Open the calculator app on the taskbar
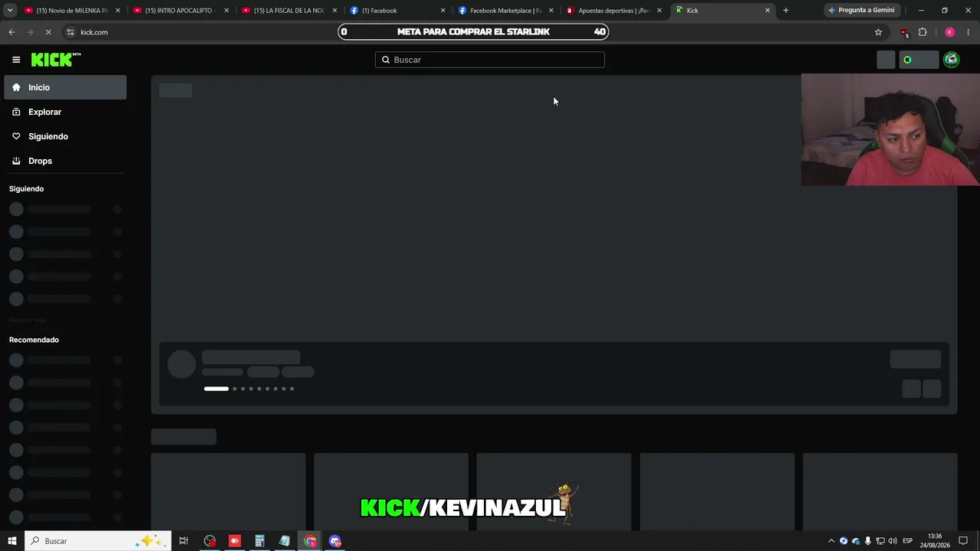Screen dimensions: 980x551 tap(260, 541)
